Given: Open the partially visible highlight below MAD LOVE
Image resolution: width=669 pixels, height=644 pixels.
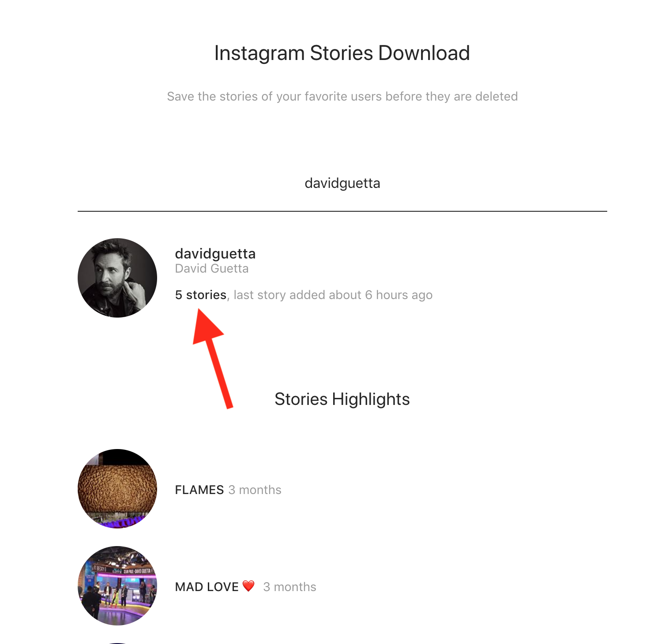Looking at the screenshot, I should [x=117, y=643].
